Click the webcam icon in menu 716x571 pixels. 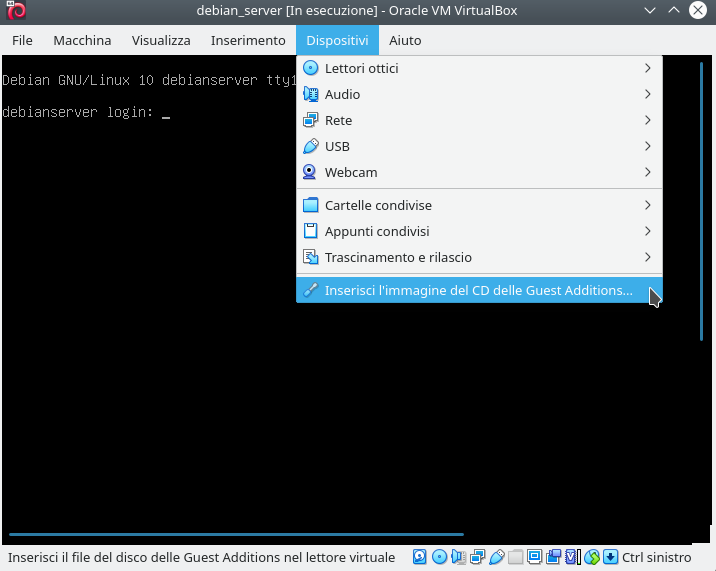(310, 172)
